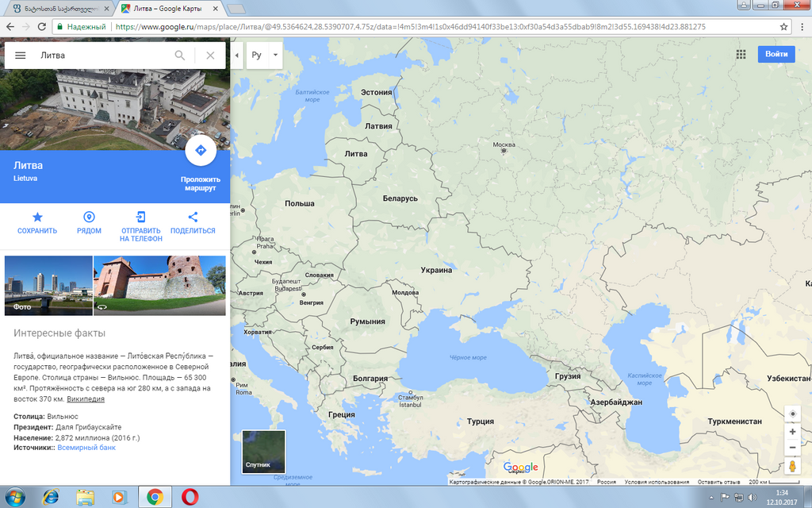Click the Румыния label on map

coord(367,321)
